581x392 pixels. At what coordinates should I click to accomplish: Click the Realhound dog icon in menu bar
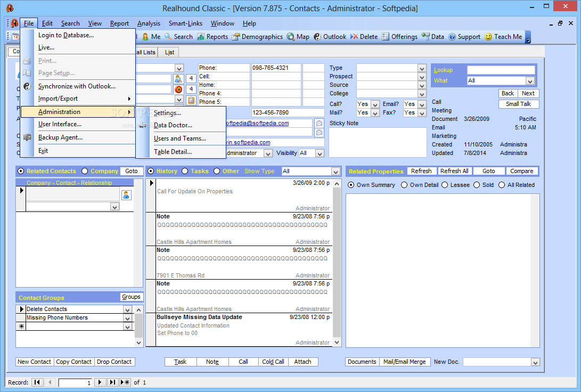coord(14,23)
